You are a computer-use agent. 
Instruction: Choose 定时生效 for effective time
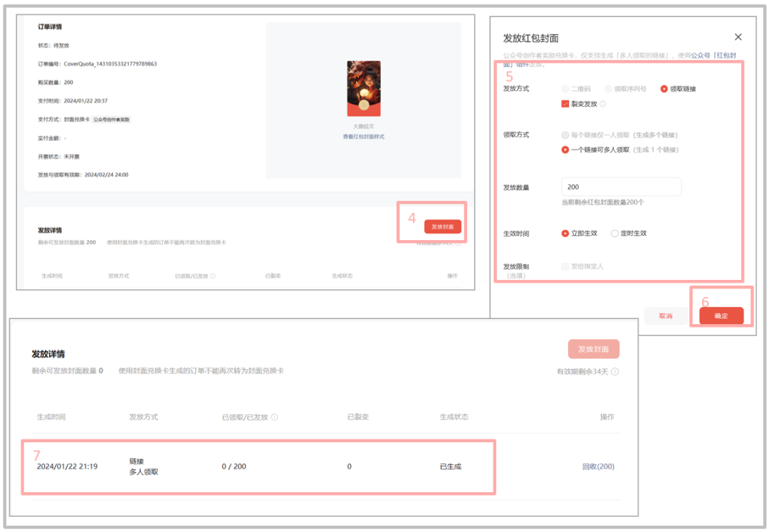pos(614,234)
